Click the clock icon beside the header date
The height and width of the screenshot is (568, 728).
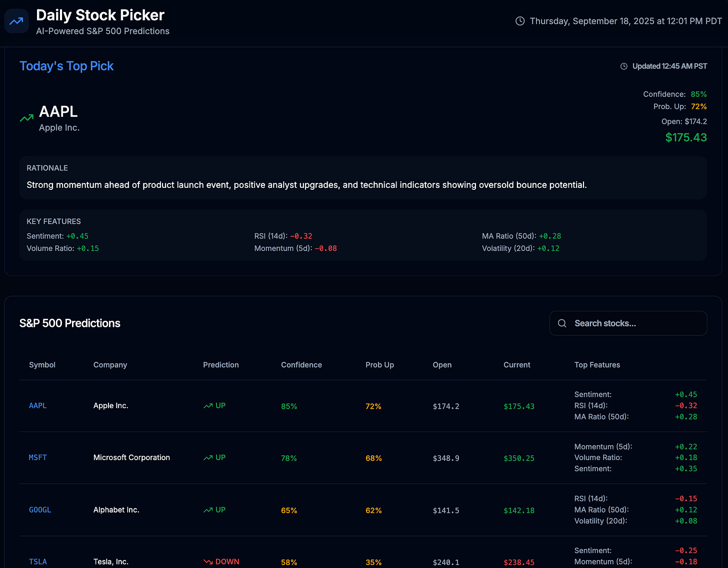520,21
